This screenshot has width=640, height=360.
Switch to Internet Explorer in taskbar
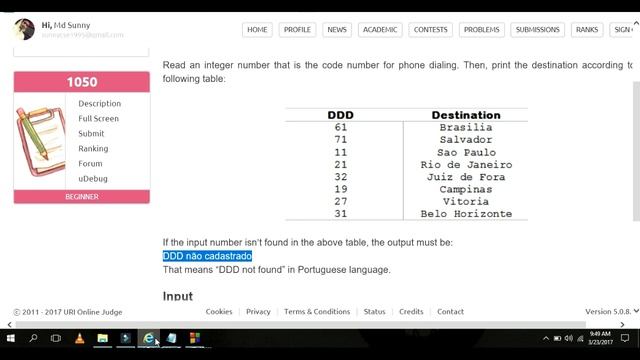click(149, 338)
